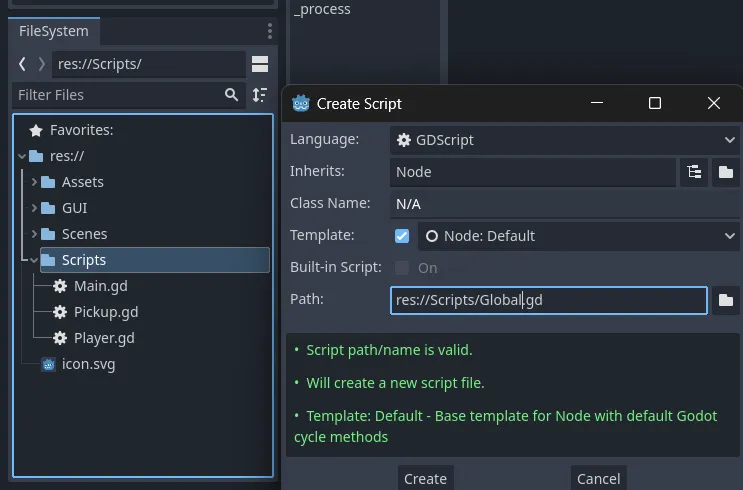Open FileSystem dock options menu
Screen dimensions: 743x490
tap(270, 31)
